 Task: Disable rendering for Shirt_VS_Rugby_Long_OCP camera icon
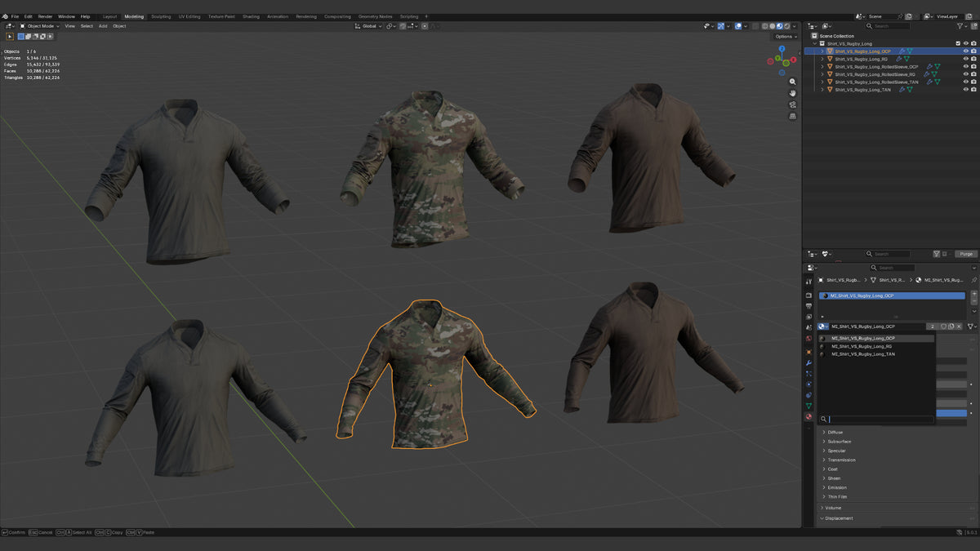coord(973,51)
